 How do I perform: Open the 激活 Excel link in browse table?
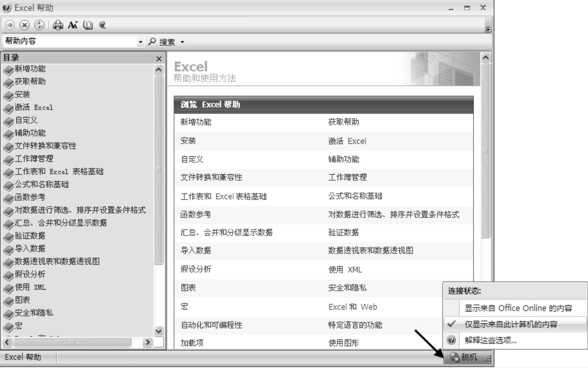(x=347, y=141)
